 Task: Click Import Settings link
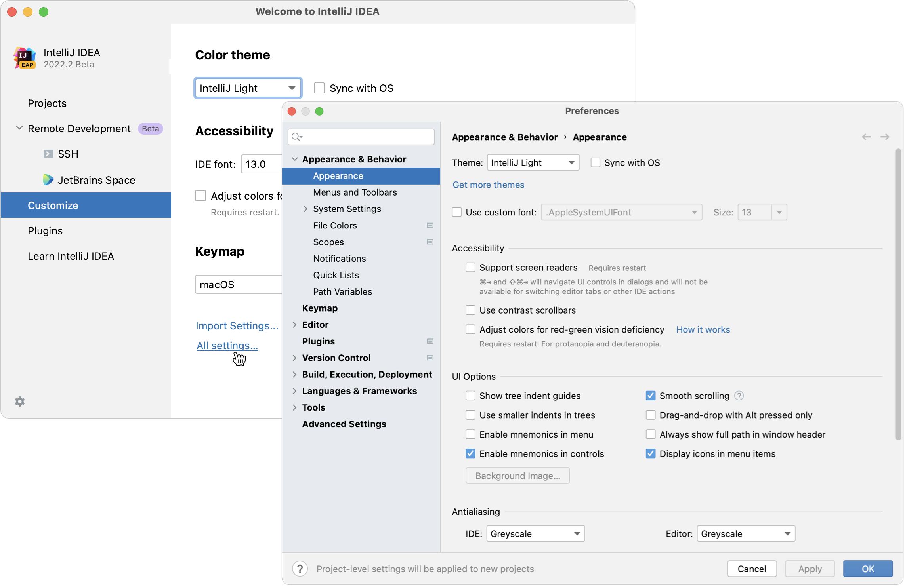[237, 325]
